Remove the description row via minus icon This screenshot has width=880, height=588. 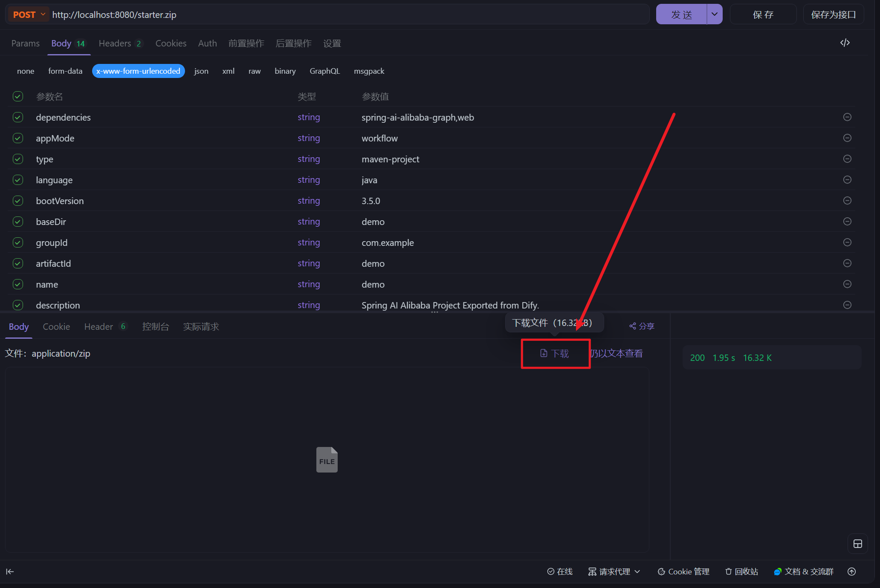pyautogui.click(x=847, y=305)
